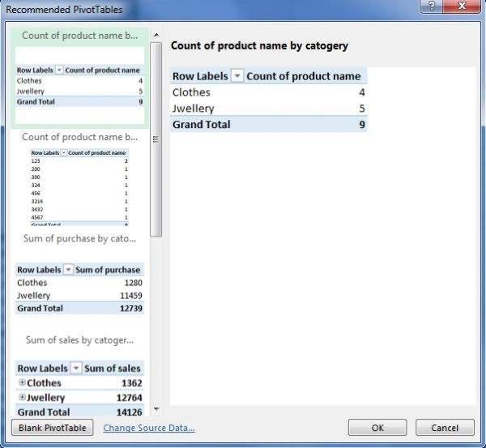The image size is (486, 448).
Task: Click the value 12764 in Sum of sales
Action: pyautogui.click(x=130, y=398)
